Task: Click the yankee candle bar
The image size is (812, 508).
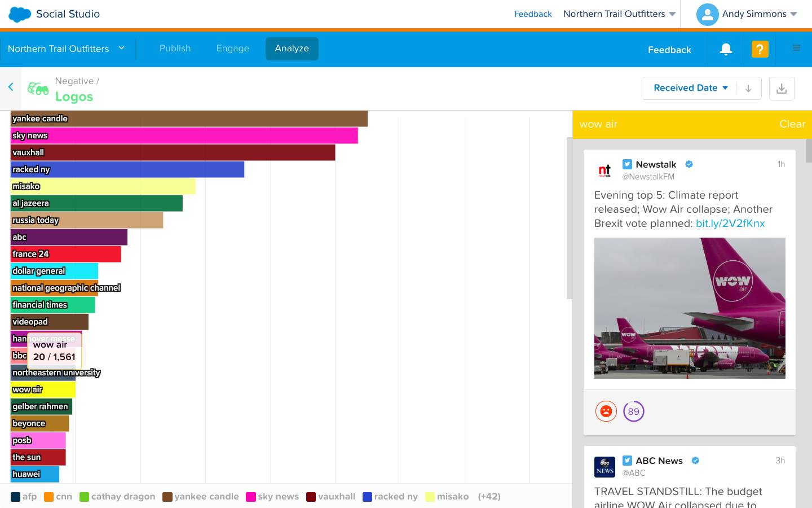Action: pyautogui.click(x=189, y=119)
